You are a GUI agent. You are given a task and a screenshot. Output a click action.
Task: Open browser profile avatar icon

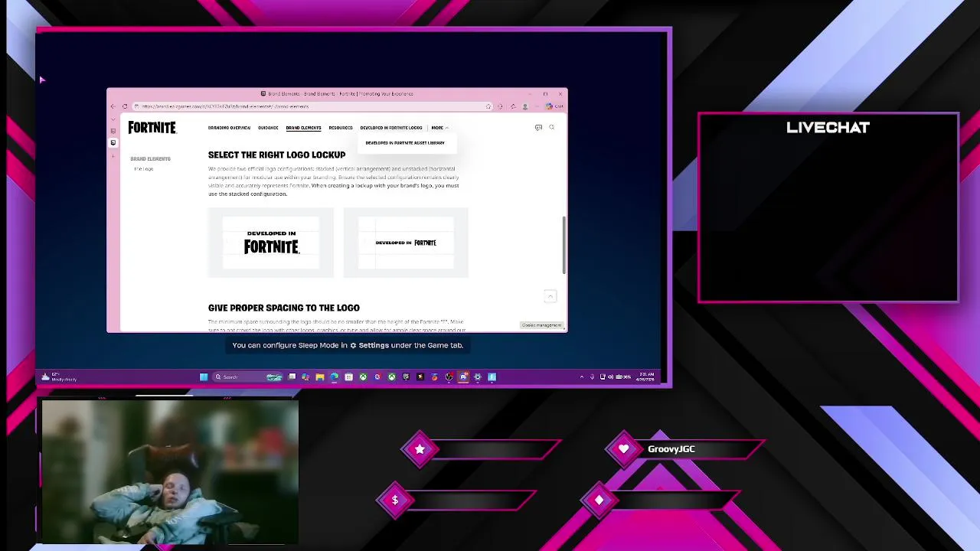524,106
